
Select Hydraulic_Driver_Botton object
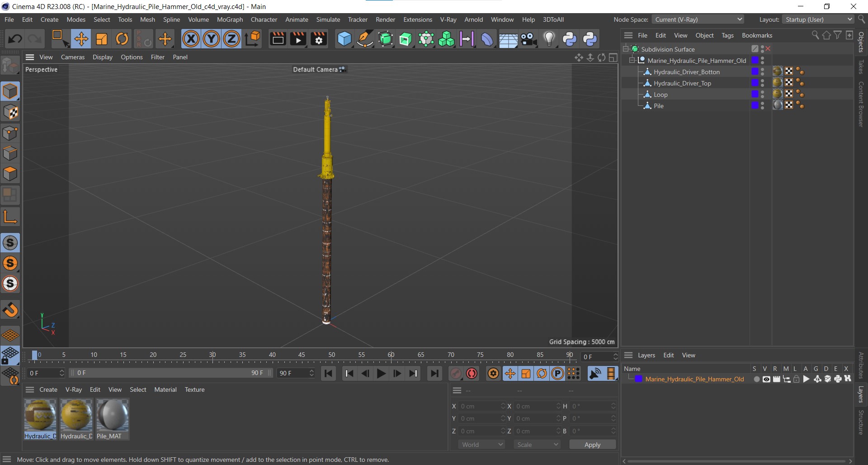pyautogui.click(x=686, y=72)
